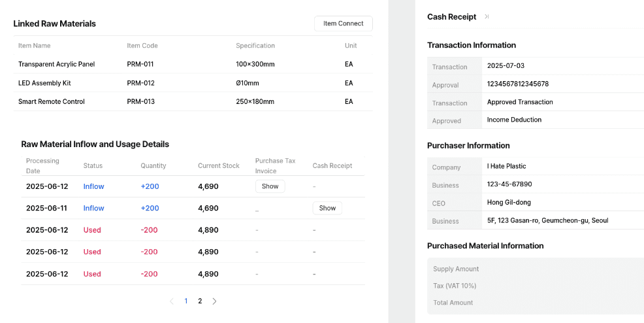
Task: Select page 2 in pagination
Action: [x=200, y=301]
